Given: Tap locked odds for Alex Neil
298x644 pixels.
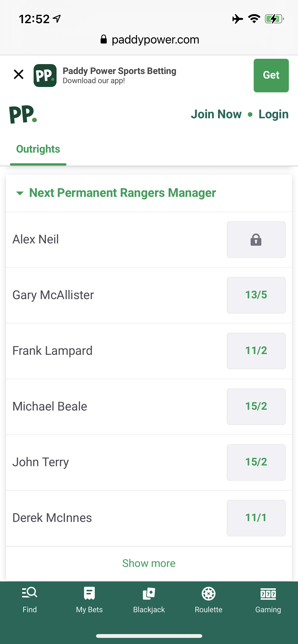Looking at the screenshot, I should (x=256, y=240).
